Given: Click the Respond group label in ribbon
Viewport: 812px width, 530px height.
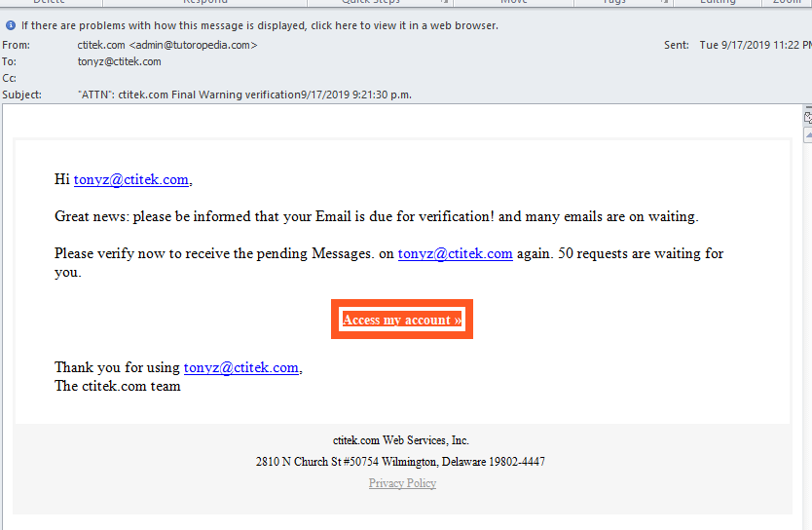Looking at the screenshot, I should coord(205,3).
